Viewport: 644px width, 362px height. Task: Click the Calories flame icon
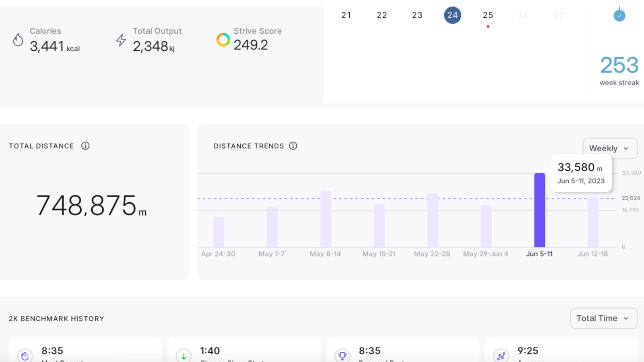[18, 40]
